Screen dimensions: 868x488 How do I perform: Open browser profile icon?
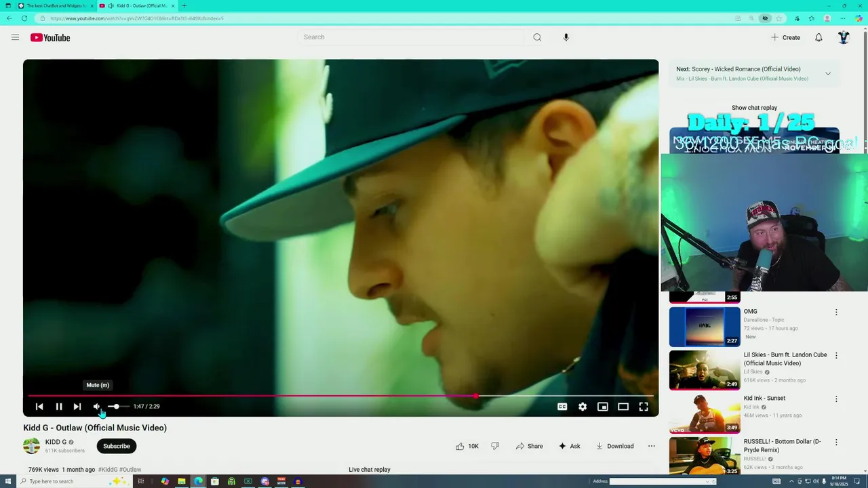pos(827,18)
